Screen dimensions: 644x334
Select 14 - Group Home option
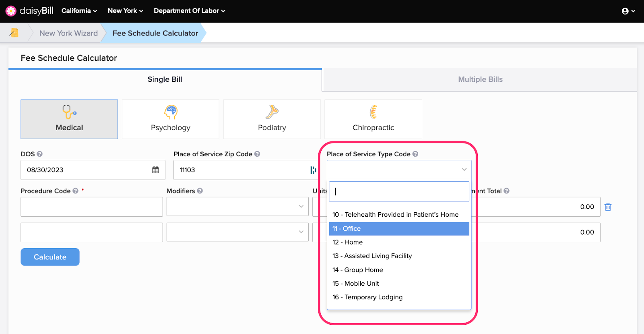(399, 270)
